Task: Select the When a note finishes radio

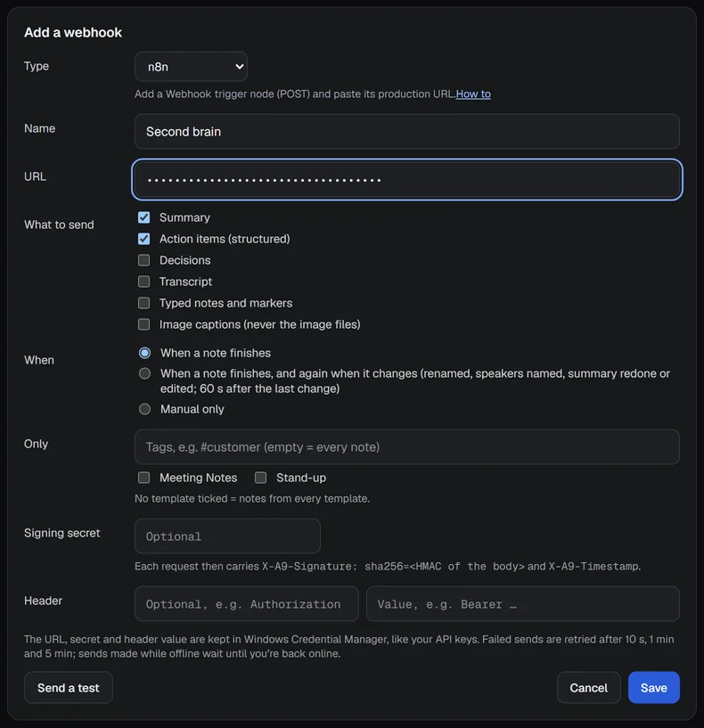Action: point(145,353)
